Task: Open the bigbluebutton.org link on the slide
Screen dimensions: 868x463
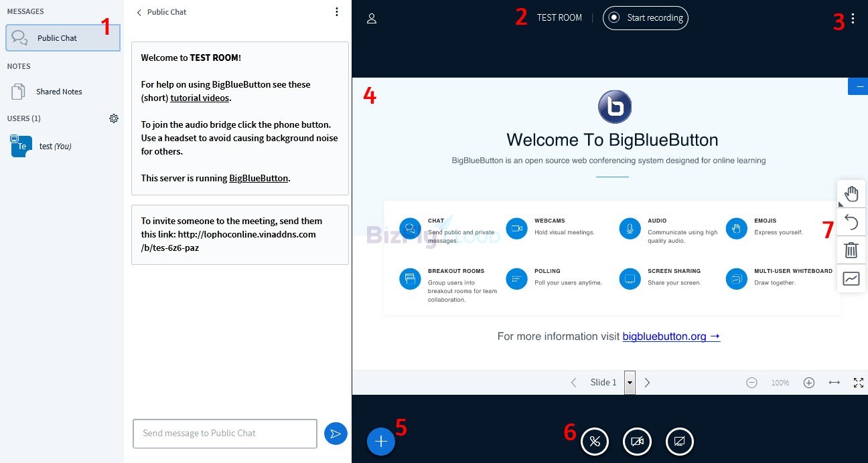Action: coord(671,337)
